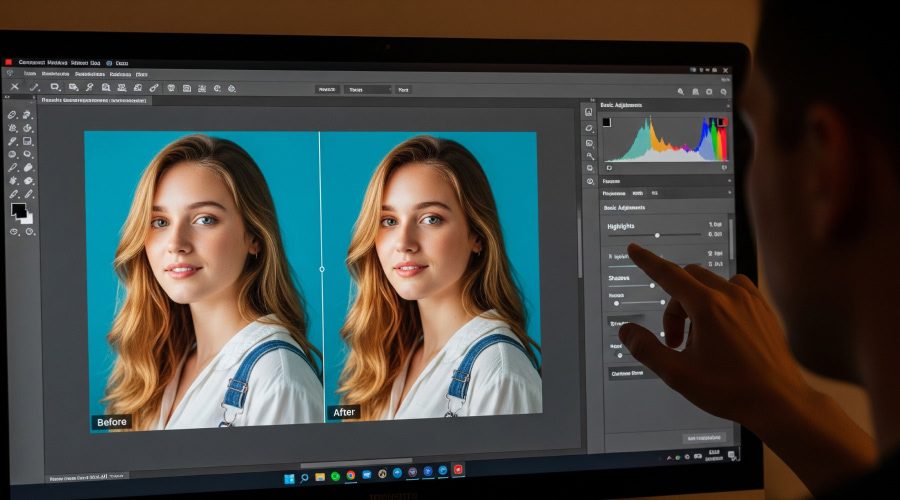The height and width of the screenshot is (500, 900).
Task: Click the key-shaped icon in vertical panel strip
Action: tap(589, 156)
